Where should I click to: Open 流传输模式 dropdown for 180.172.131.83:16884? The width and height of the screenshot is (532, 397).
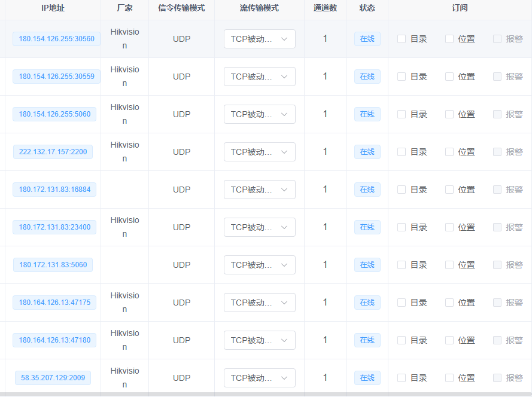point(259,189)
